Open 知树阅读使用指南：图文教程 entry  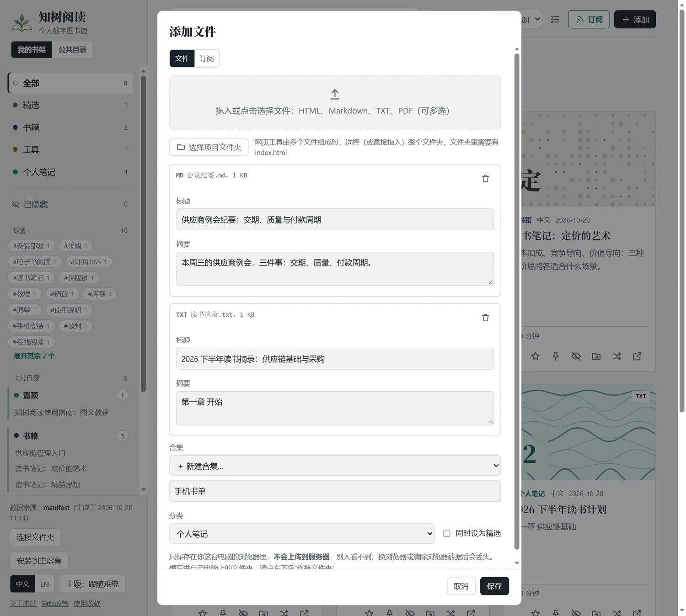(62, 412)
